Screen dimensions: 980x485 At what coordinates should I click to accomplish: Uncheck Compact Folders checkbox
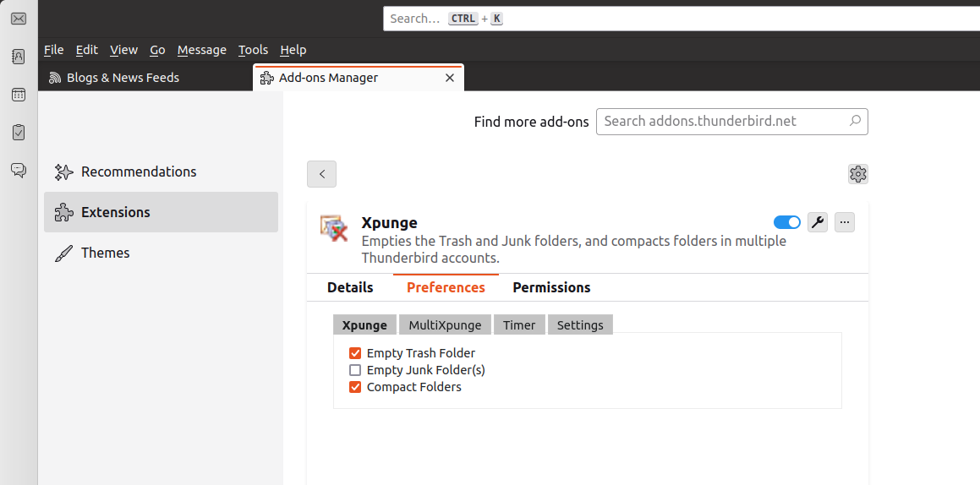click(x=355, y=387)
